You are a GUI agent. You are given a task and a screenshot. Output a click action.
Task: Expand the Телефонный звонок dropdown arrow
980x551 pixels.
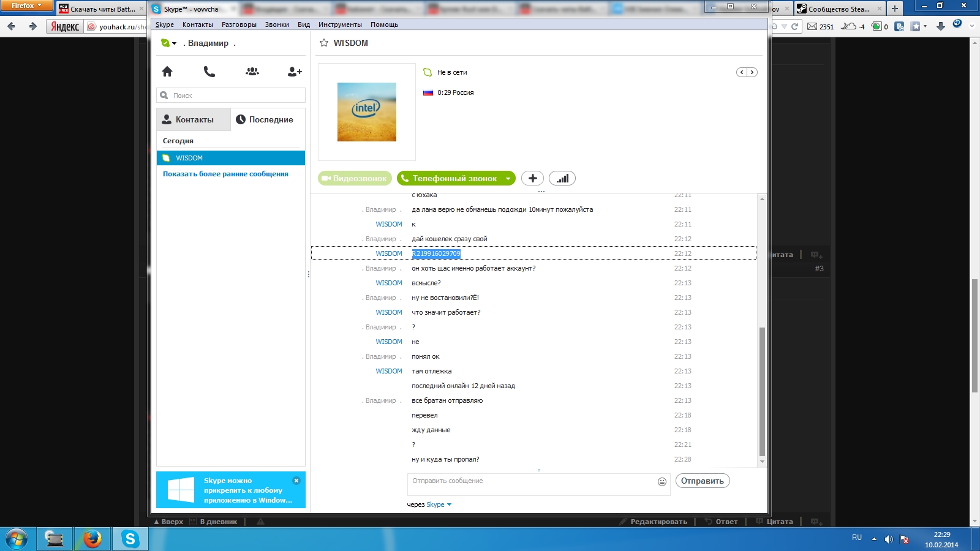pos(508,179)
